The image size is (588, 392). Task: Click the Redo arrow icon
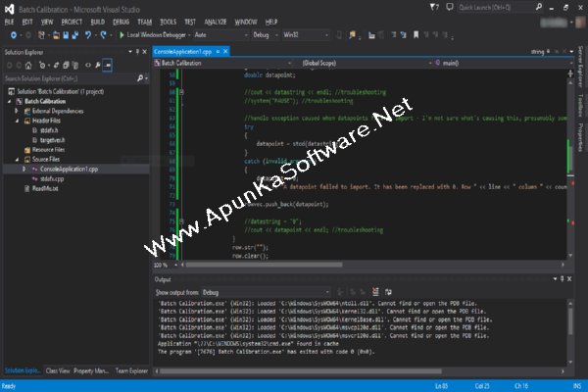[103, 35]
